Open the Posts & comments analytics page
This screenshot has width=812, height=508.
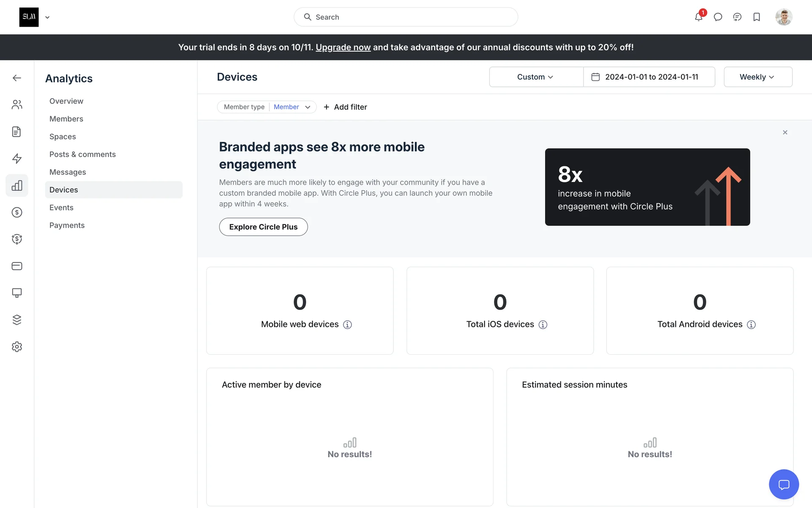coord(82,155)
